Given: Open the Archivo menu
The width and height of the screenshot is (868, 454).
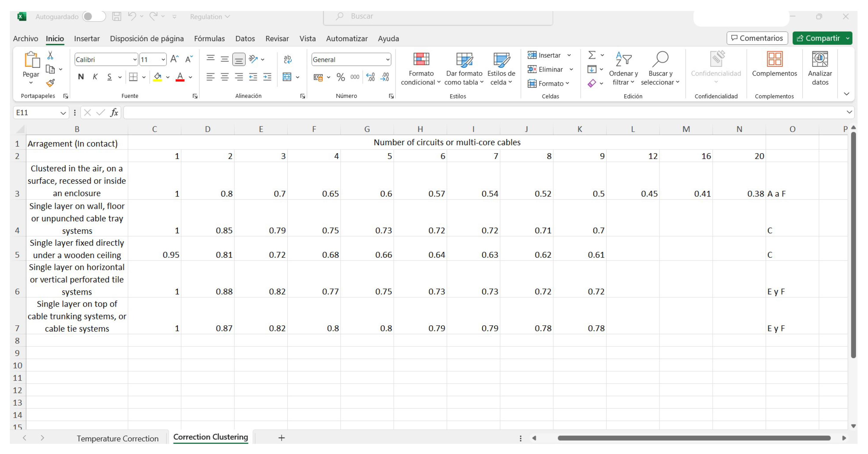Looking at the screenshot, I should click(26, 39).
